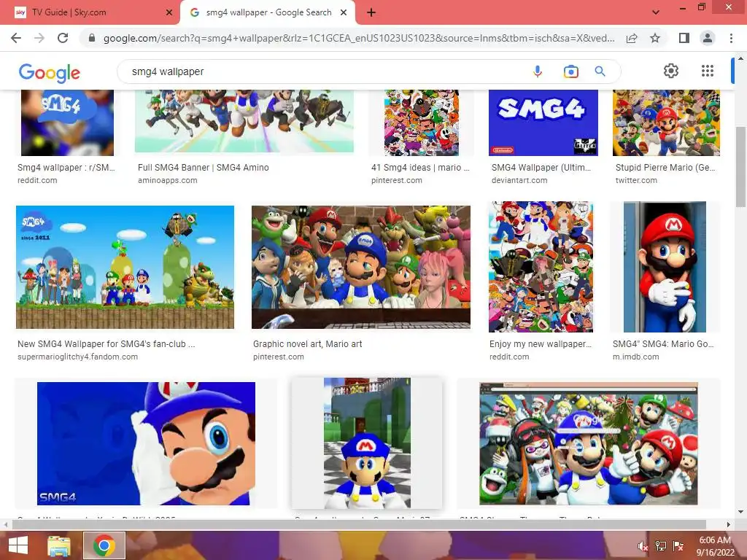This screenshot has width=747, height=560.
Task: Click 'SMG4 Wallpaper (Ultim...' title
Action: (x=541, y=168)
